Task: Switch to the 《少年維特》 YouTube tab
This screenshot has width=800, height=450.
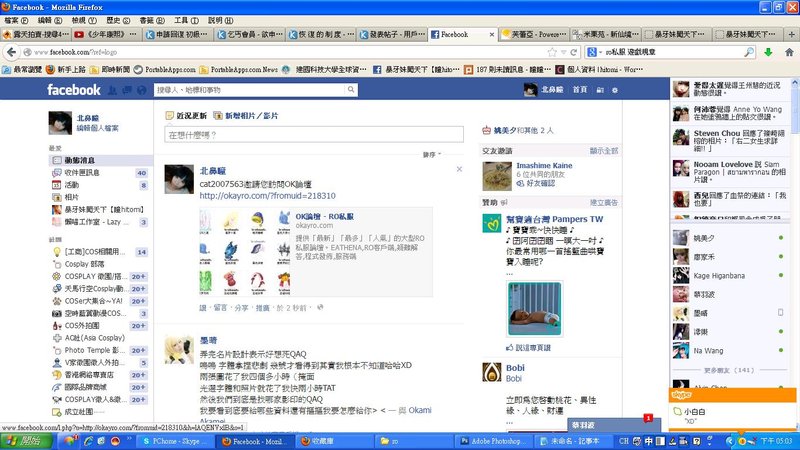Action: click(x=106, y=35)
